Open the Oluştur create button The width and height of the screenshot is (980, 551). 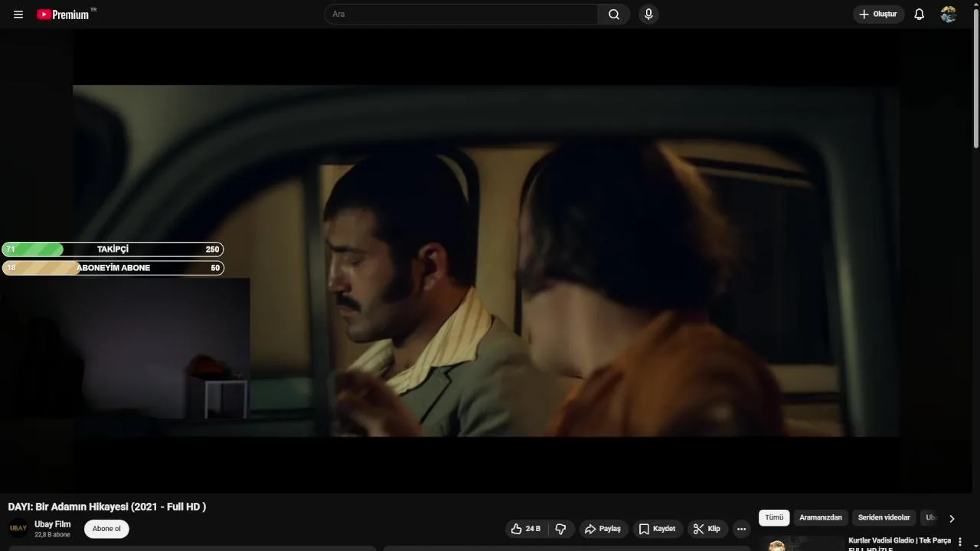pyautogui.click(x=878, y=15)
